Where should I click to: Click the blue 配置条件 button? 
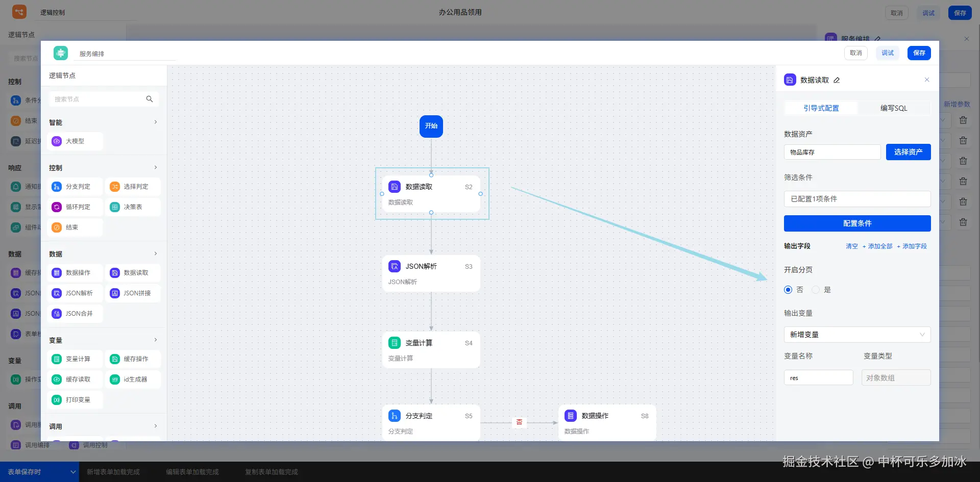857,223
